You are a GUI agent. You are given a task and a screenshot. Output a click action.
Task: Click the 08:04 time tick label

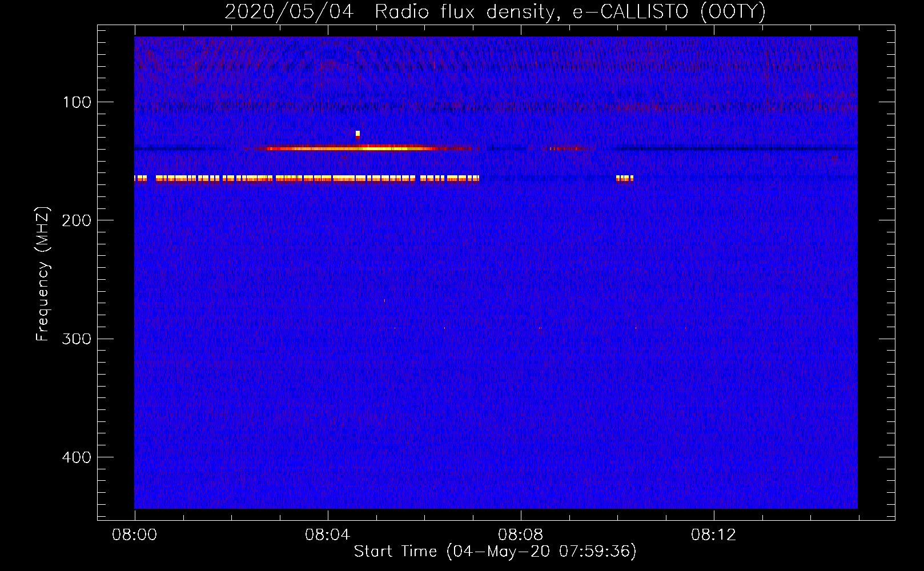click(x=327, y=535)
